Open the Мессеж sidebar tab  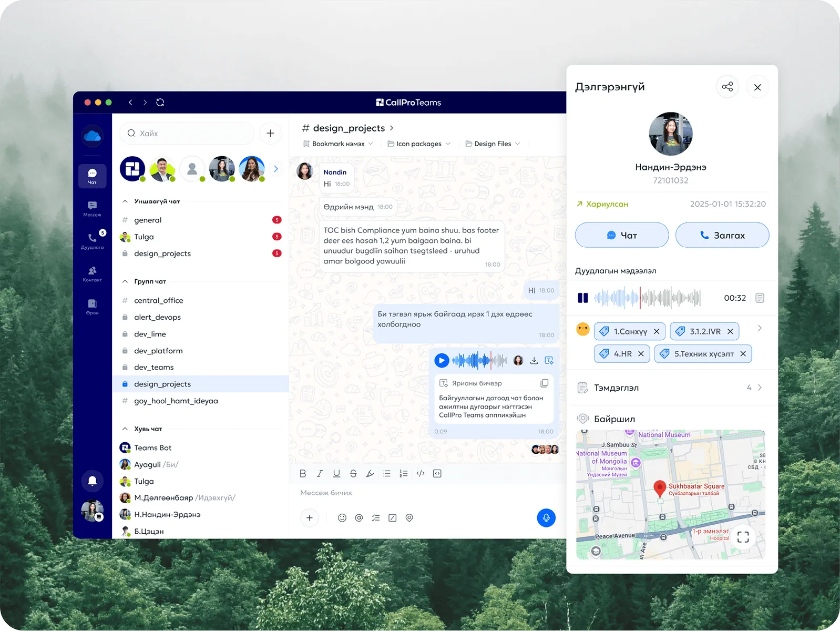coord(93,208)
